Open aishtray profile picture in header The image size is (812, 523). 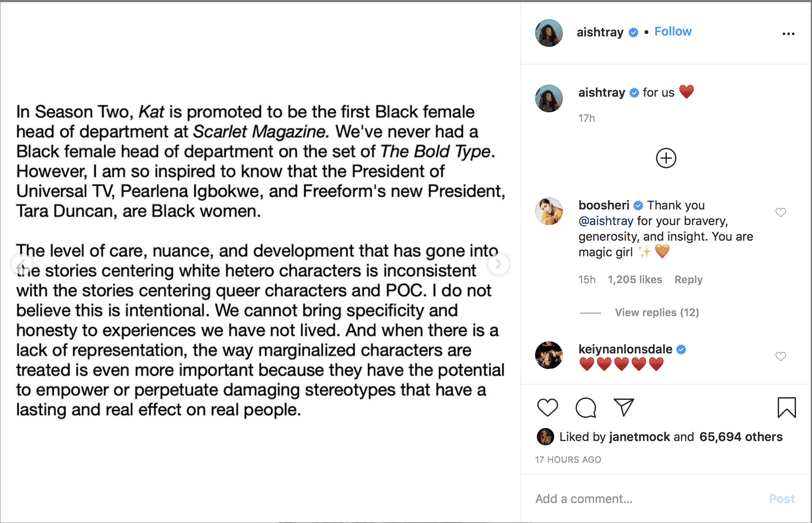pos(549,33)
